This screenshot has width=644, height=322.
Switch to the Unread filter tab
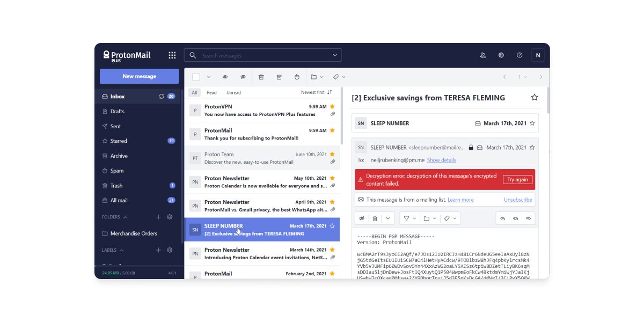(x=233, y=92)
